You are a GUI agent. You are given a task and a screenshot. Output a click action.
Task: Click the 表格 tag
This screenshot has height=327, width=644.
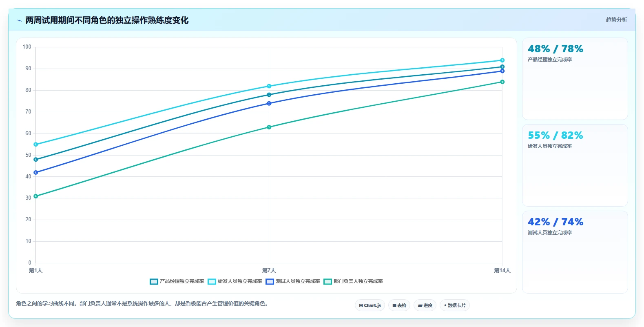[x=399, y=305]
